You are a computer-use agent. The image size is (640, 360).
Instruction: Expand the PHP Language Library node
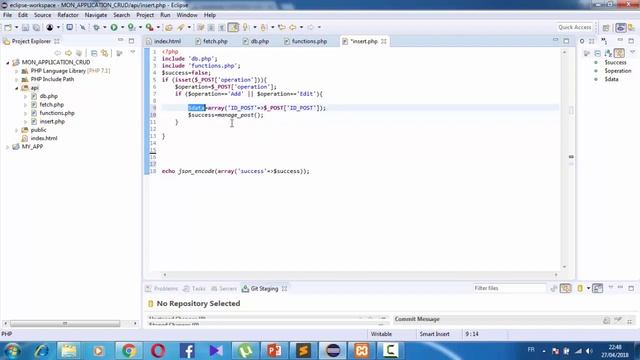tap(17, 71)
